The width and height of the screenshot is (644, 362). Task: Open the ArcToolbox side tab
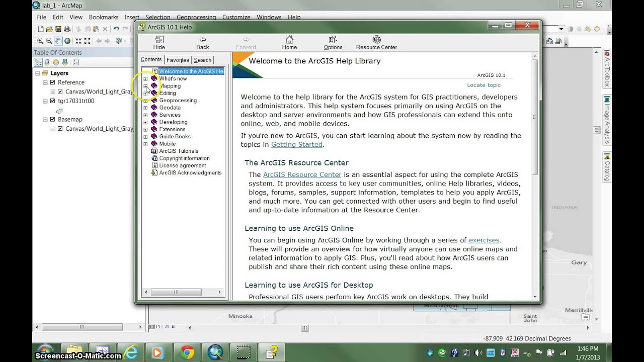[607, 69]
